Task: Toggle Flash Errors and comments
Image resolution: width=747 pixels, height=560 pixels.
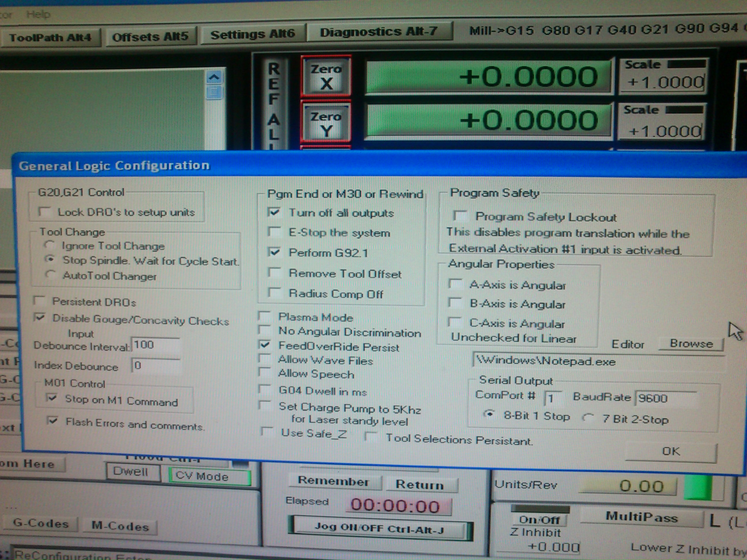Action: coord(53,421)
